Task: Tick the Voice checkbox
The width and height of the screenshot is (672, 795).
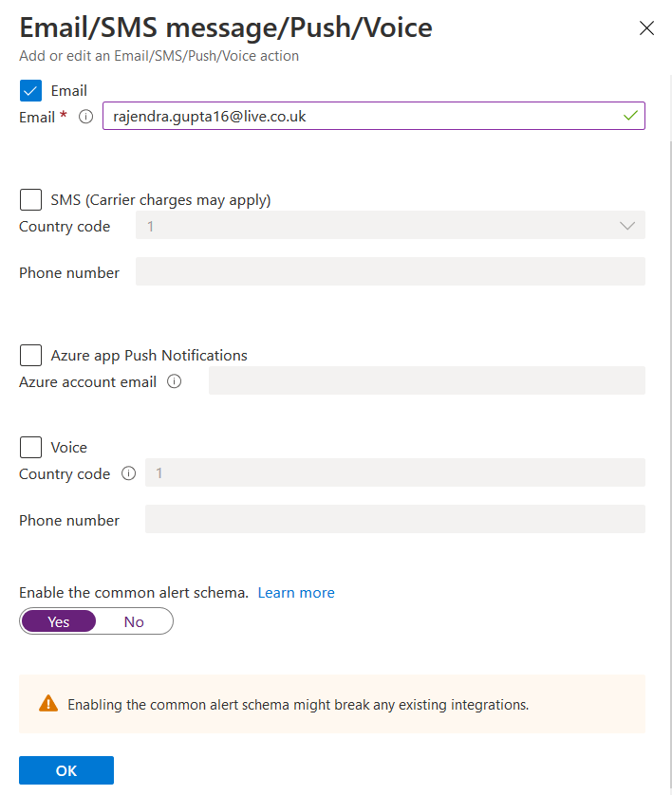Action: 30,447
